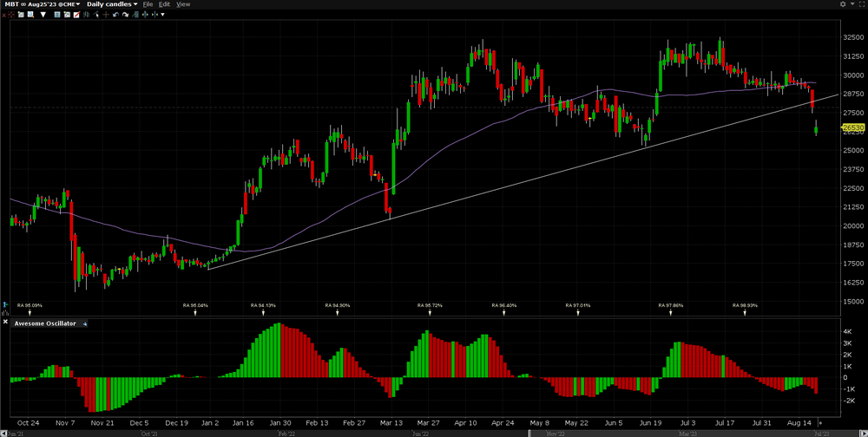Open the View menu
Image resolution: width=868 pixels, height=437 pixels.
pos(183,4)
